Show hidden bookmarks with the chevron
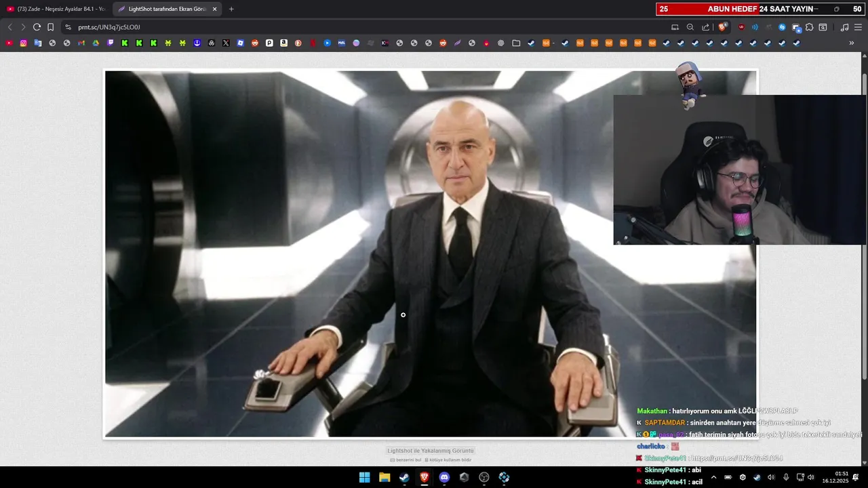 (852, 43)
